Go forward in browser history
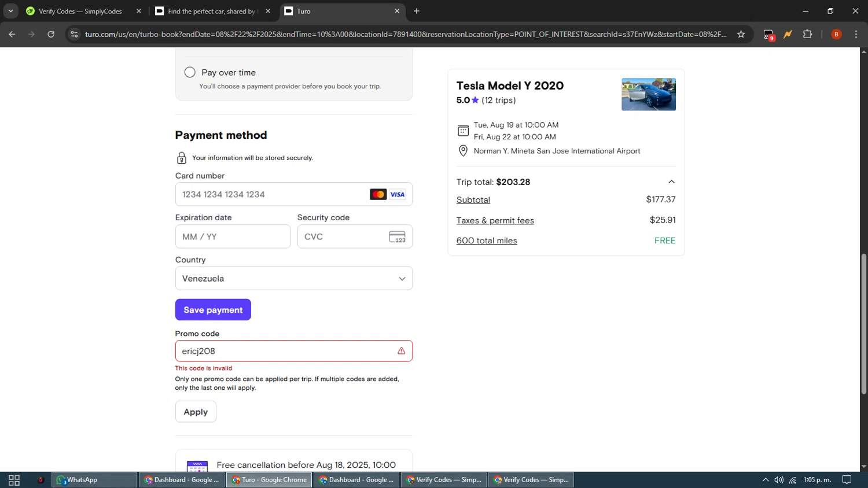Viewport: 868px width, 488px height. click(x=31, y=34)
